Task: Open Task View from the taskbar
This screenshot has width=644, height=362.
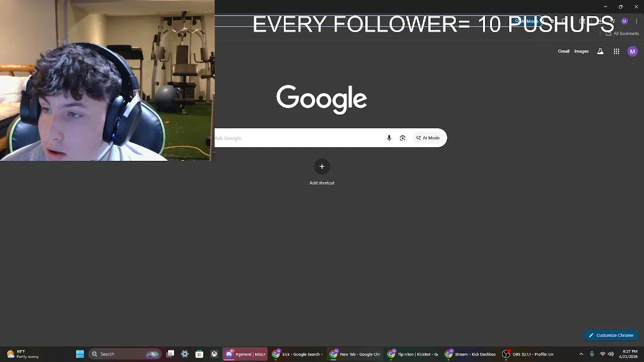Action: tap(171, 354)
